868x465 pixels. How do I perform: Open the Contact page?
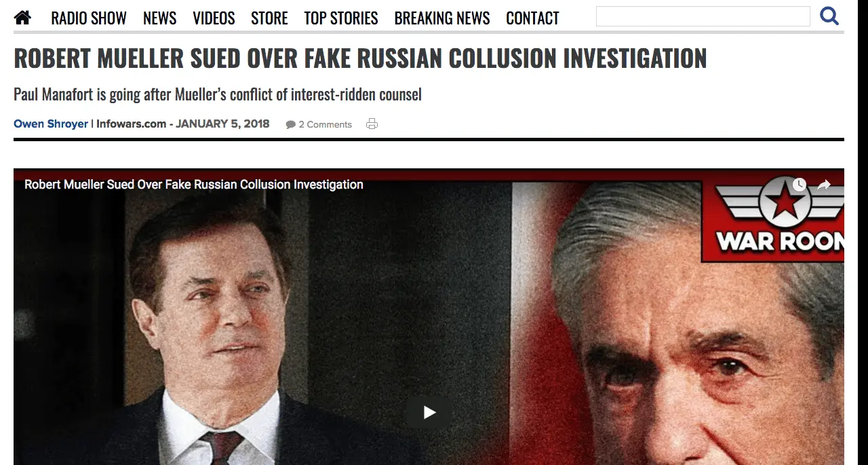click(532, 18)
